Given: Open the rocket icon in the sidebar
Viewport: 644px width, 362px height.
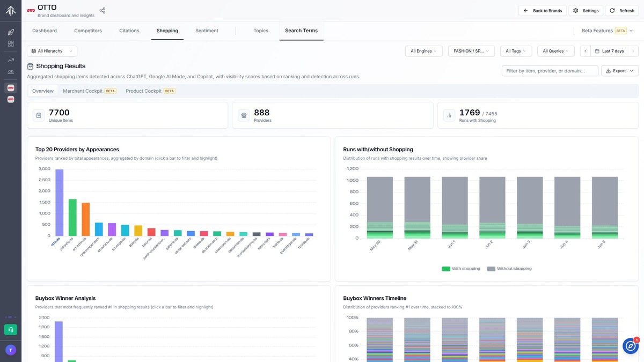Looking at the screenshot, I should 11,32.
